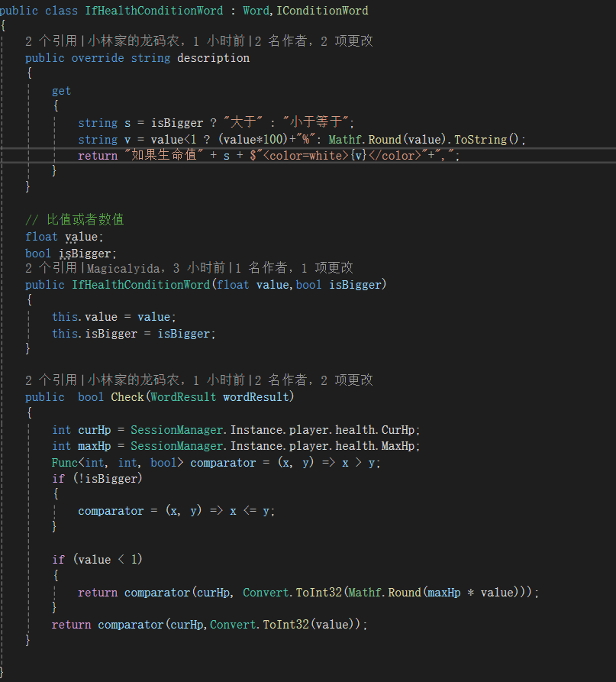Click field name 'isBigger' in bool declaration
Screen dimensions: 616x682
coord(85,253)
